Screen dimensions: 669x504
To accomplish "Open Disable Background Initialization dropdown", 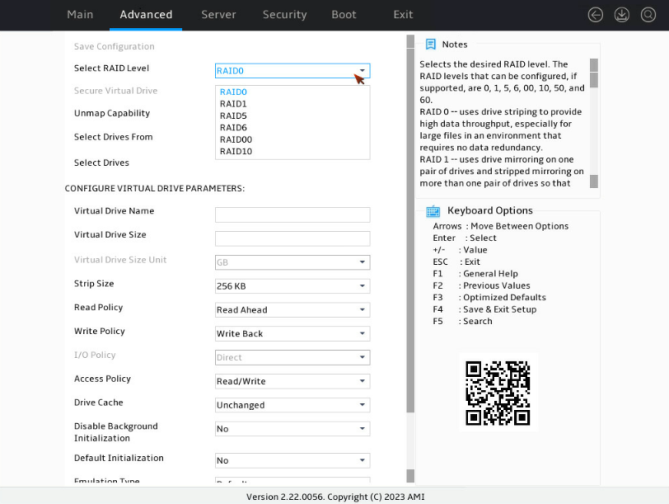I will [292, 429].
